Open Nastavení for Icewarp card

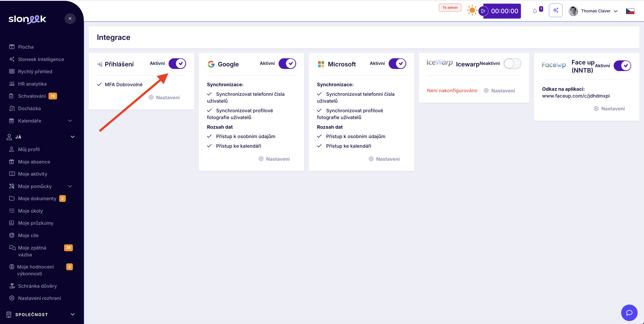pos(499,90)
